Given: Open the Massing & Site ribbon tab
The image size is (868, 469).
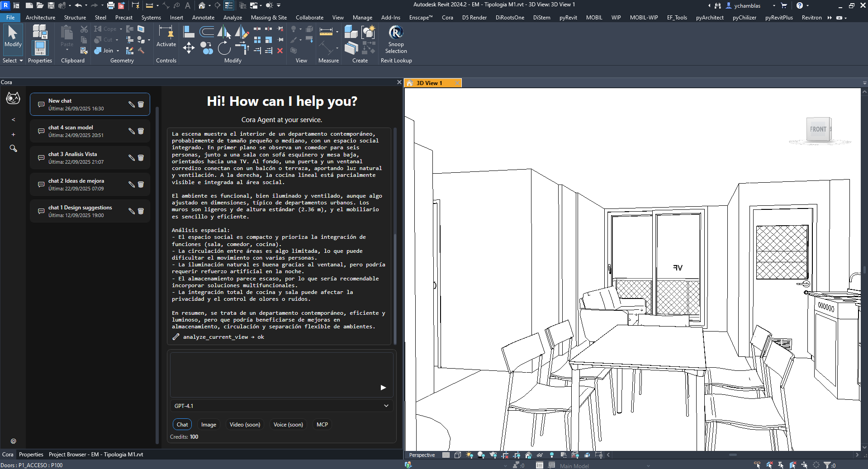Looking at the screenshot, I should pos(269,18).
